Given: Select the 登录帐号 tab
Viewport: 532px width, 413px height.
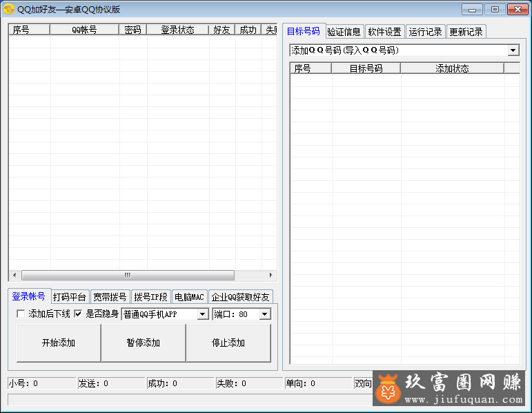Looking at the screenshot, I should click(x=29, y=296).
